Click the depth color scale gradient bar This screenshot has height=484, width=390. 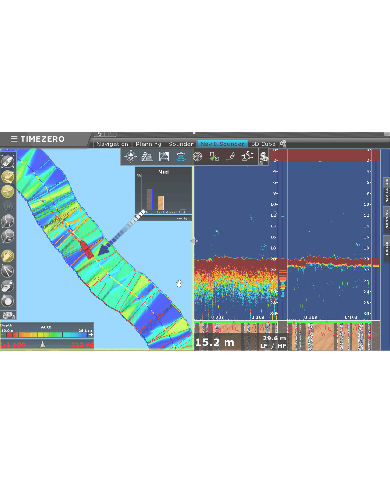tap(46, 334)
